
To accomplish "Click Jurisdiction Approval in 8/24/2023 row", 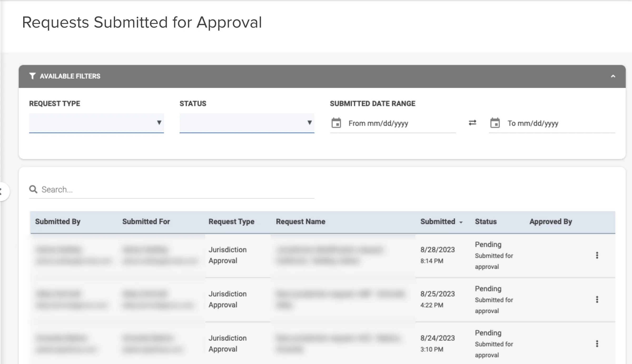I will 228,343.
